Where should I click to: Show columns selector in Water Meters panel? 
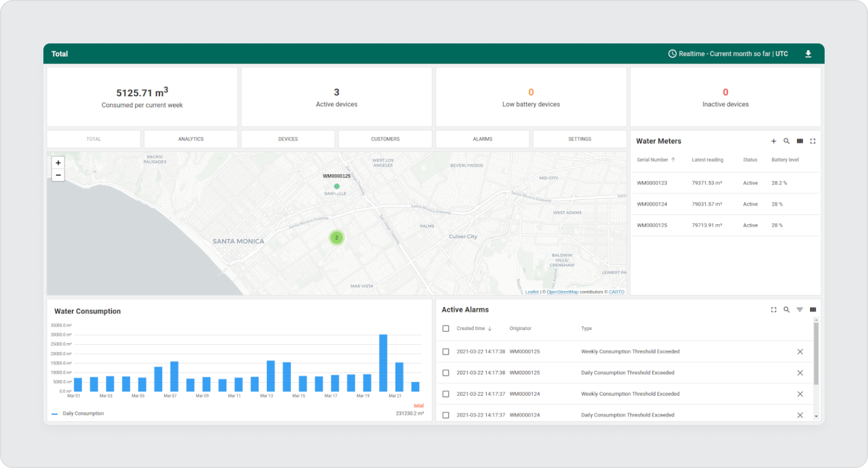[x=800, y=141]
